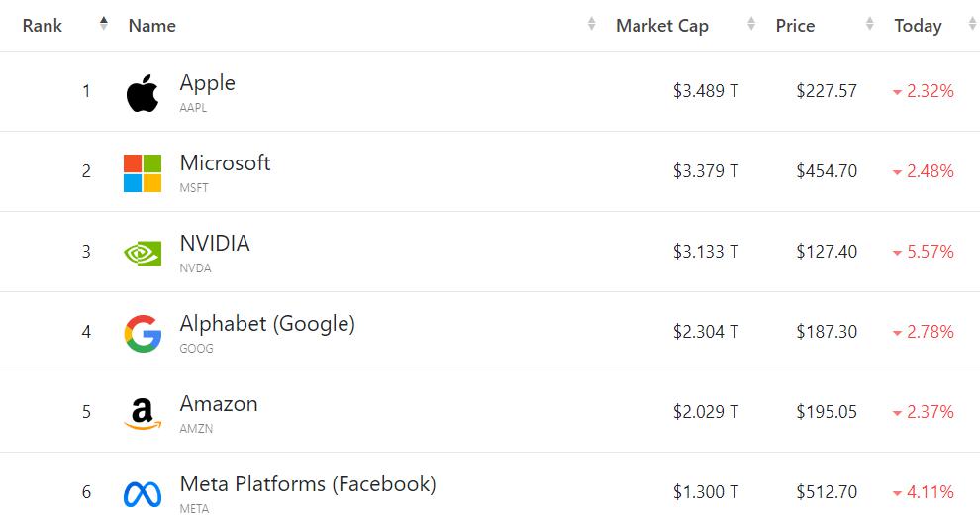Click the Google logo icon

[143, 334]
